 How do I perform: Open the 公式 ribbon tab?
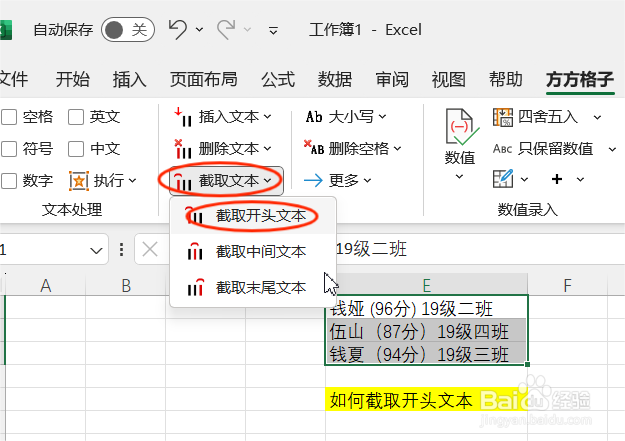tap(278, 79)
